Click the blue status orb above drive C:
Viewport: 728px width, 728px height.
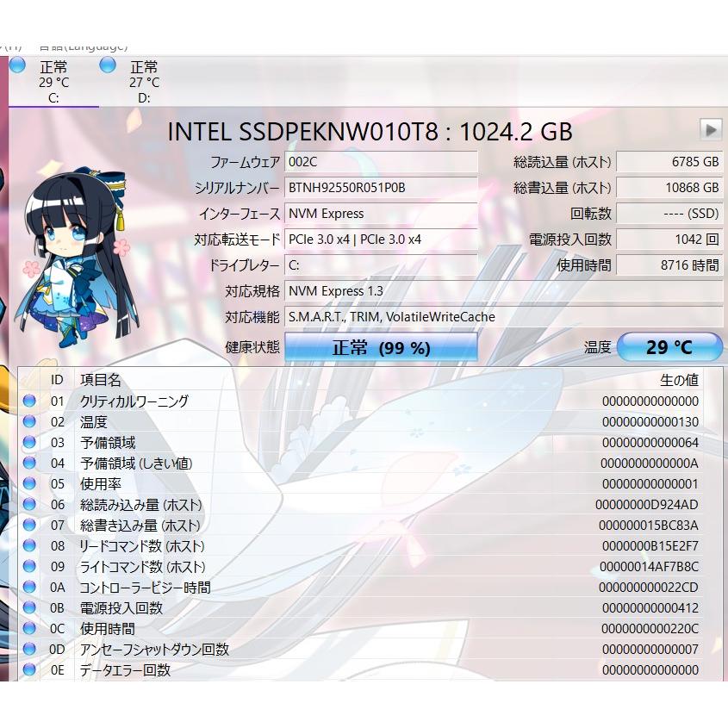16,64
